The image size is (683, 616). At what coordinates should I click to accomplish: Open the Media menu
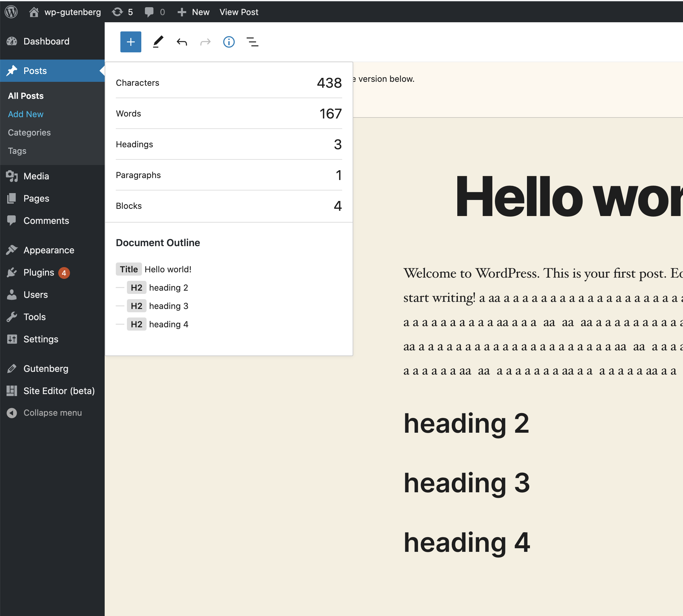click(x=52, y=176)
